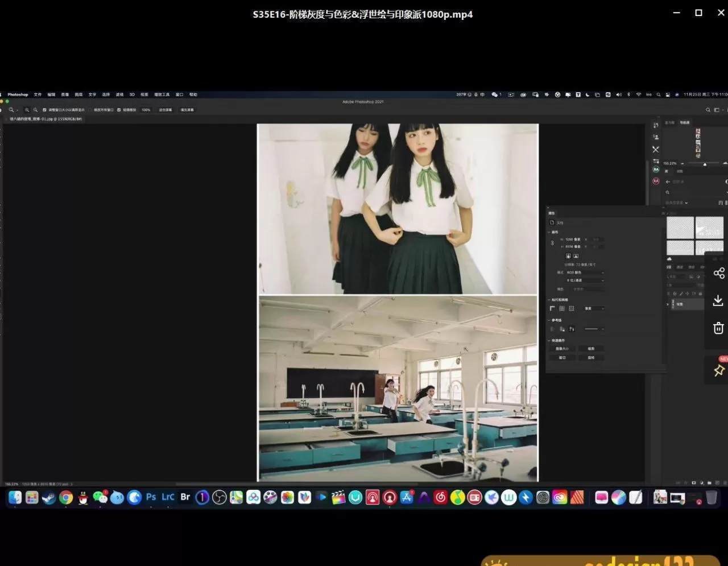This screenshot has height=566, width=728.
Task: Click the X icon on the right panel strip
Action: pyautogui.click(x=655, y=150)
